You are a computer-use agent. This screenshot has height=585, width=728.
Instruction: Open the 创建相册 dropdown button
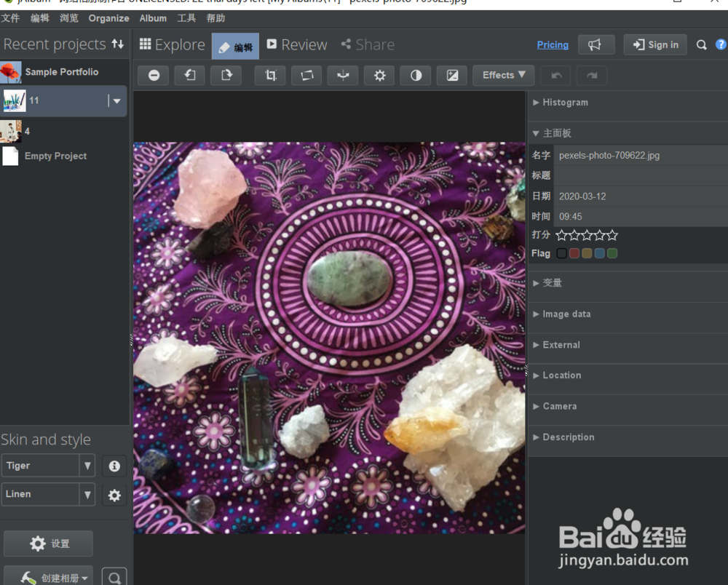click(48, 577)
